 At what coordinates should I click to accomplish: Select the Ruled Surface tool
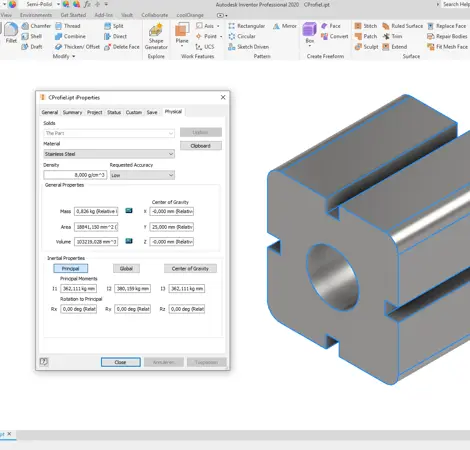pyautogui.click(x=403, y=26)
